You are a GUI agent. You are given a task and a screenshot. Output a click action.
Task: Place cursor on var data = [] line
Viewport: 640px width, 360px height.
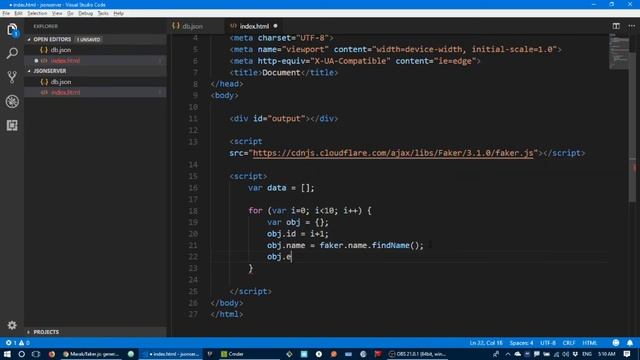(281, 188)
